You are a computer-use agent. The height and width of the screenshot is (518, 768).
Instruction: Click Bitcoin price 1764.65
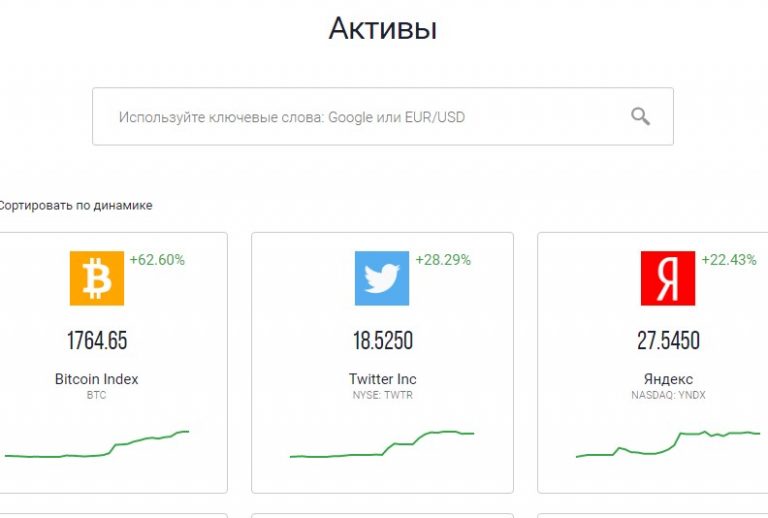[97, 340]
